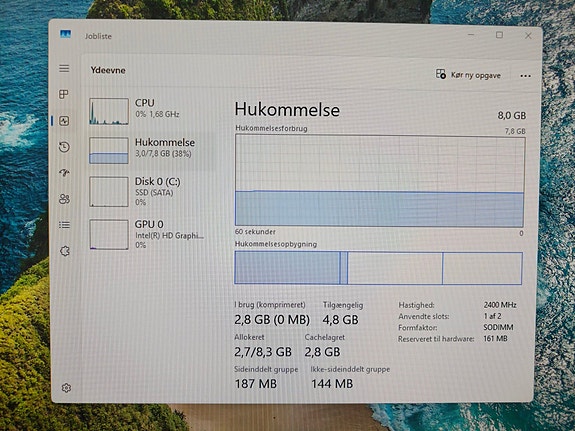Select the Hukommelse performance item
The height and width of the screenshot is (431, 575).
(146, 150)
